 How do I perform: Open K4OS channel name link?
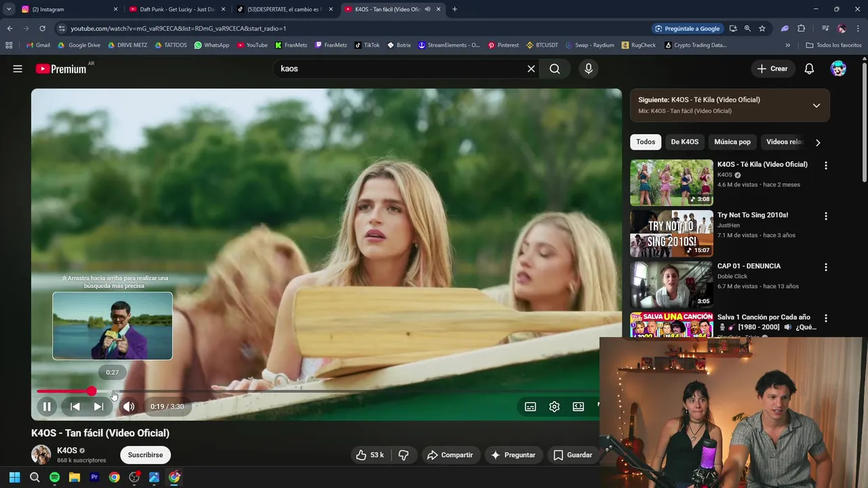(x=67, y=450)
